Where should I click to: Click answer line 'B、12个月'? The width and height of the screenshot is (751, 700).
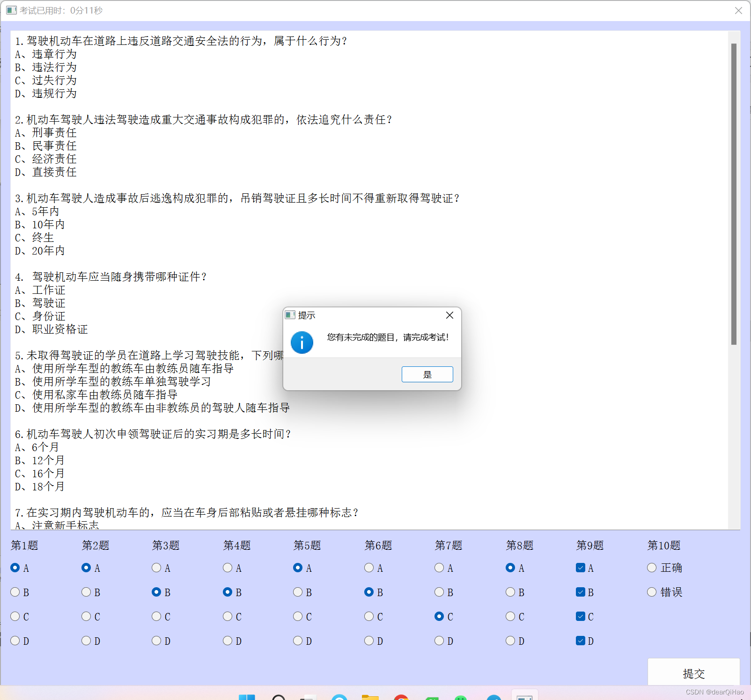pos(40,460)
